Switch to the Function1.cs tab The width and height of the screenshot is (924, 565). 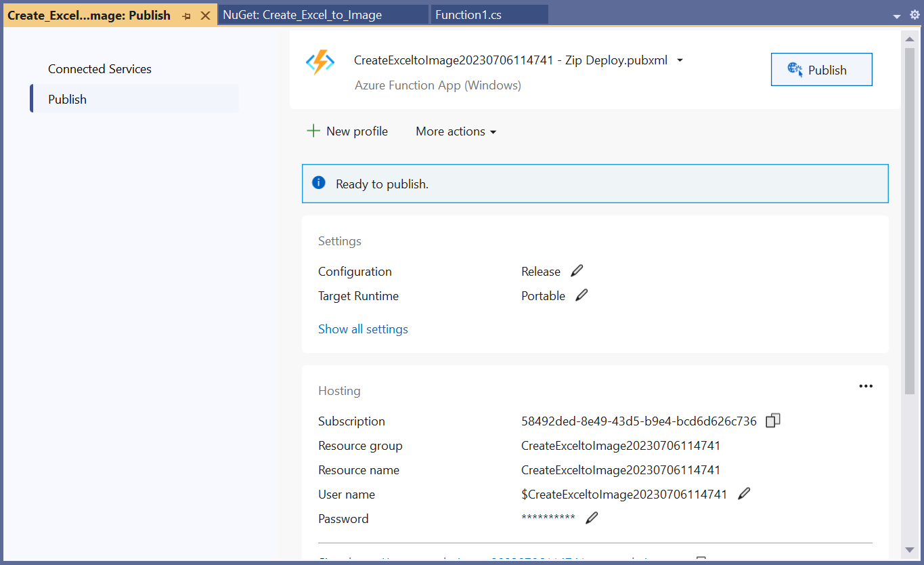click(489, 14)
